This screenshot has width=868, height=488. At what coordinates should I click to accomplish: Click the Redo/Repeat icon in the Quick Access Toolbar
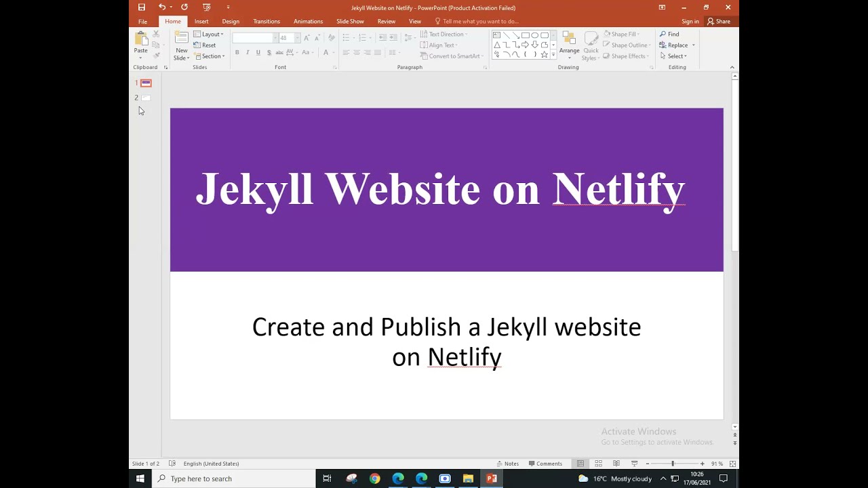click(x=184, y=7)
